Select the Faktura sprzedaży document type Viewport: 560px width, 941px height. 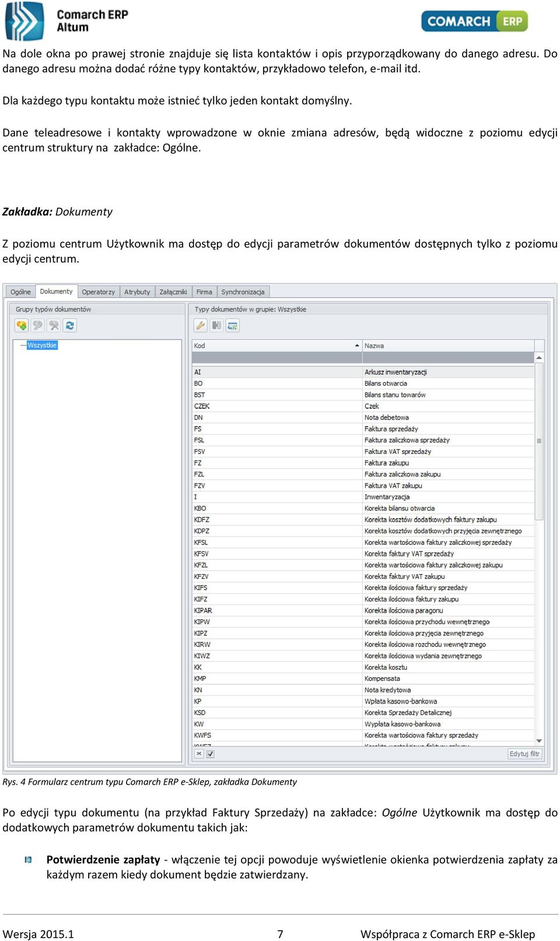click(363, 429)
